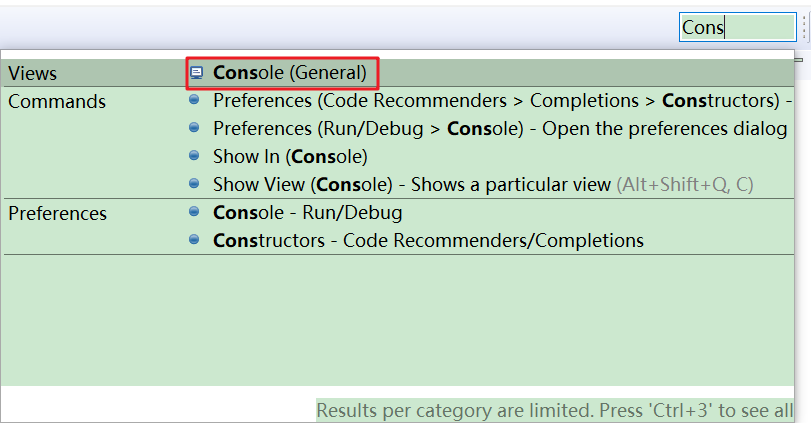Click the dotted toolbar drag handle beside search

tap(804, 28)
